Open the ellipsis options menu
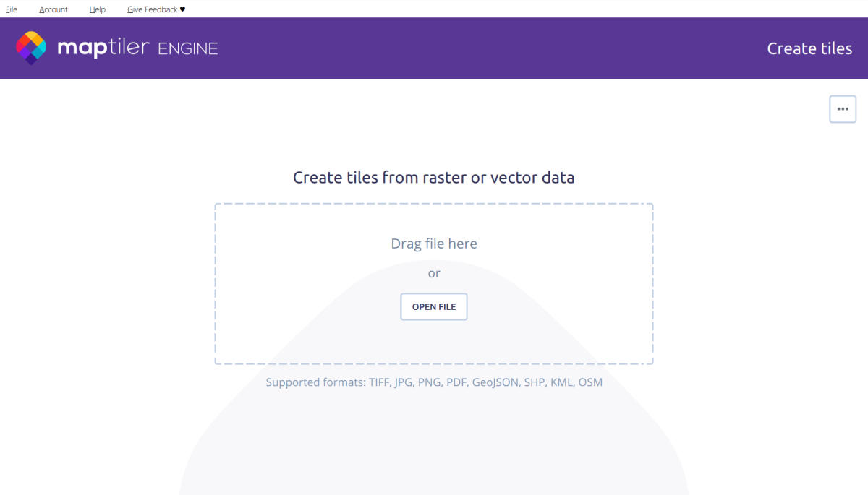 (x=842, y=108)
